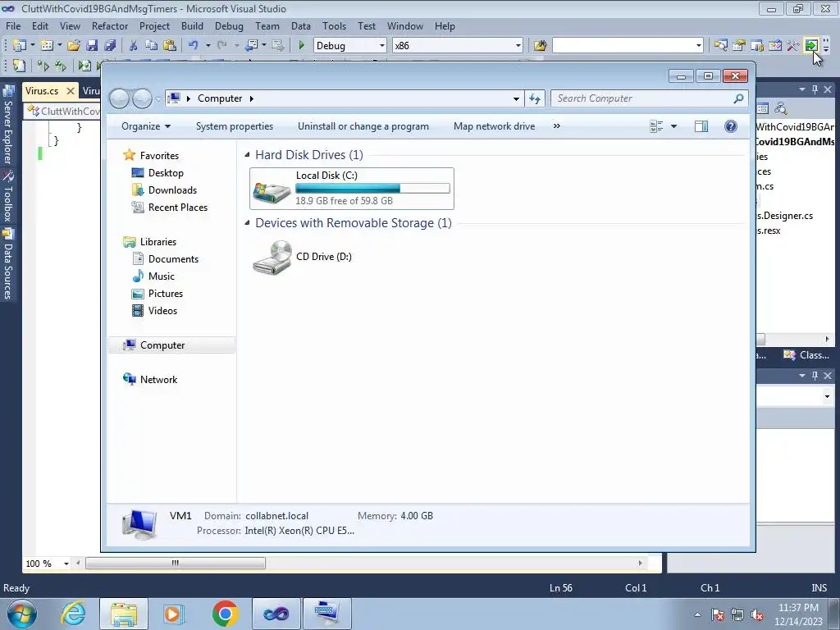Click Windows Start orb
This screenshot has width=840, height=630.
pyautogui.click(x=22, y=614)
